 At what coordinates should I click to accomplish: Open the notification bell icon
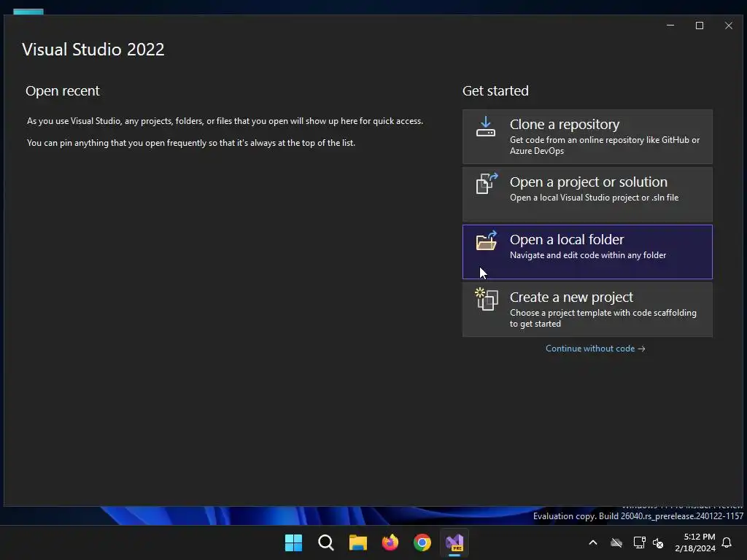point(727,542)
